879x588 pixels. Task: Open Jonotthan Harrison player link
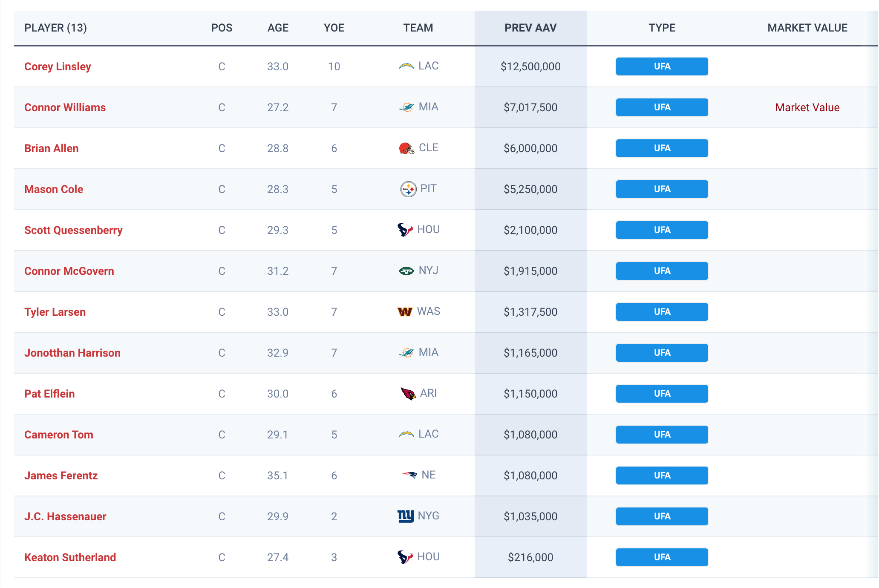pyautogui.click(x=72, y=353)
